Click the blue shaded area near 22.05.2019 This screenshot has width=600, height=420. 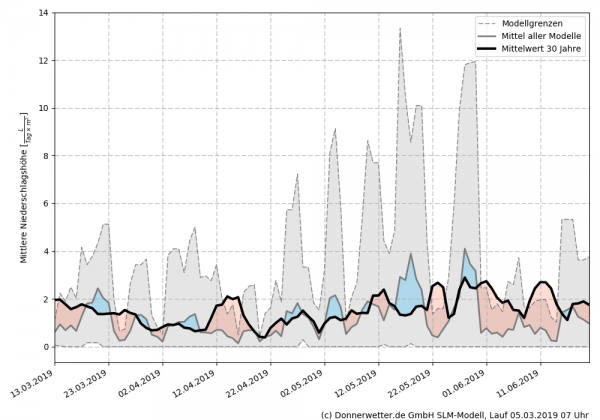pos(409,294)
